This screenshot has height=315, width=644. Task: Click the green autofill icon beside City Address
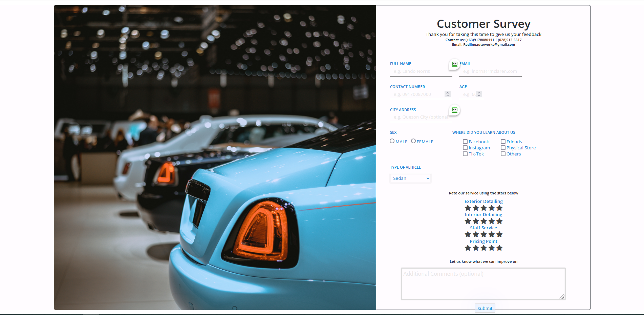[x=454, y=110]
